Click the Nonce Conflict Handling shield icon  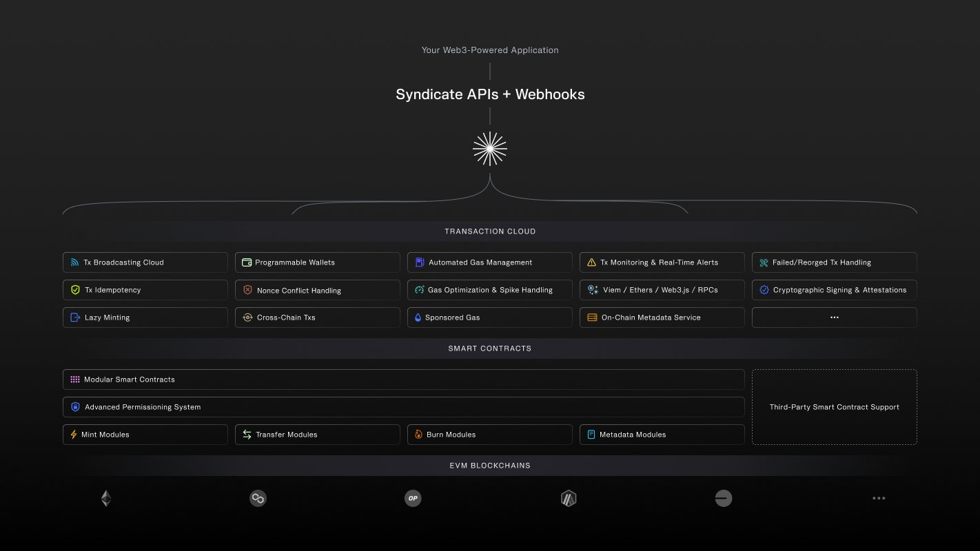tap(247, 290)
